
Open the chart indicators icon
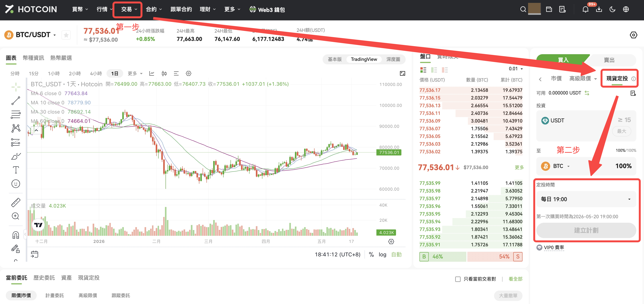point(151,73)
